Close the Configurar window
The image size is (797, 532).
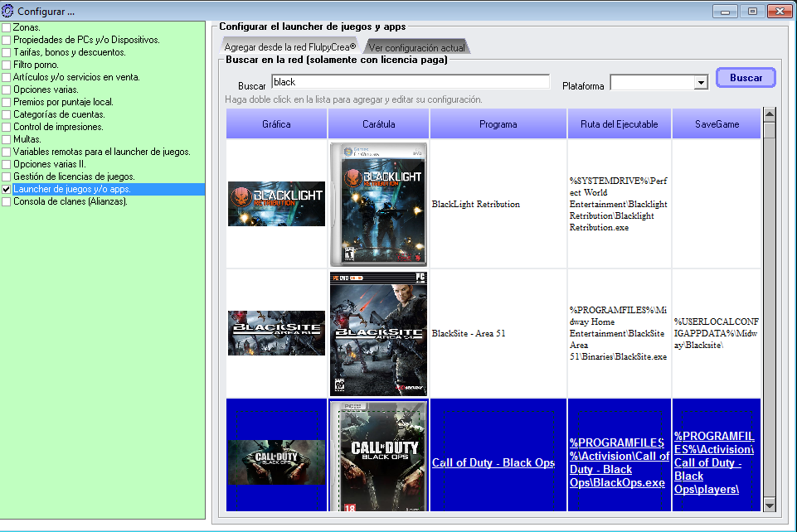(780, 11)
